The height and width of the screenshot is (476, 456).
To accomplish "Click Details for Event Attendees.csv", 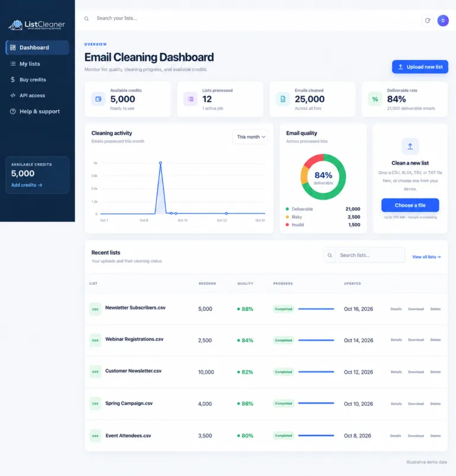I will click(x=395, y=436).
